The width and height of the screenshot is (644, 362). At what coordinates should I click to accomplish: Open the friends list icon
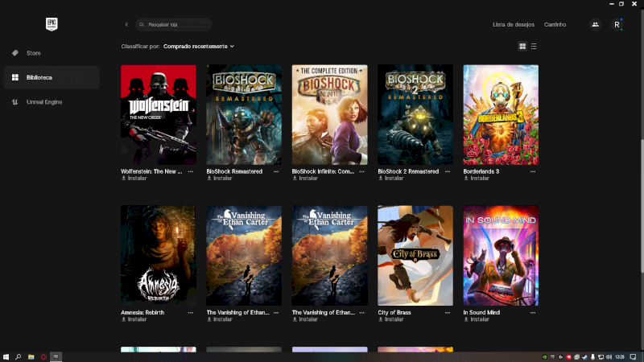595,25
